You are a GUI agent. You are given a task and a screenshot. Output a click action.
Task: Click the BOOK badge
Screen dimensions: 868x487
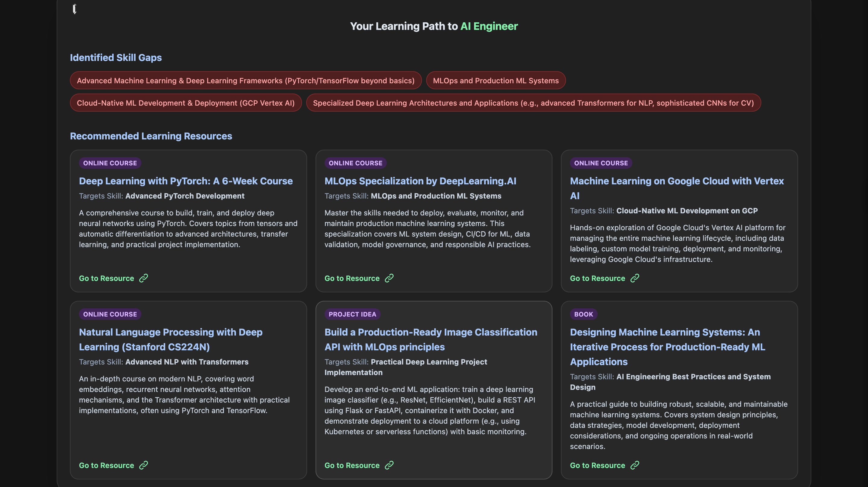coord(583,314)
